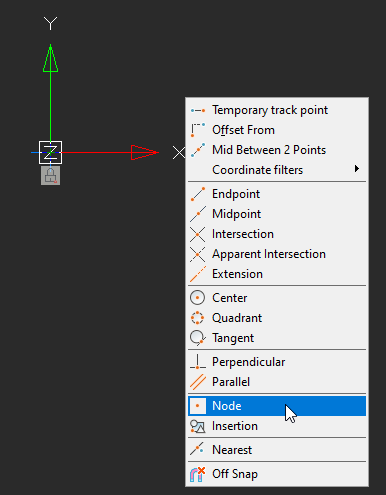Image resolution: width=386 pixels, height=495 pixels.
Task: Click the Mid Between 2 Points icon
Action: (x=198, y=150)
